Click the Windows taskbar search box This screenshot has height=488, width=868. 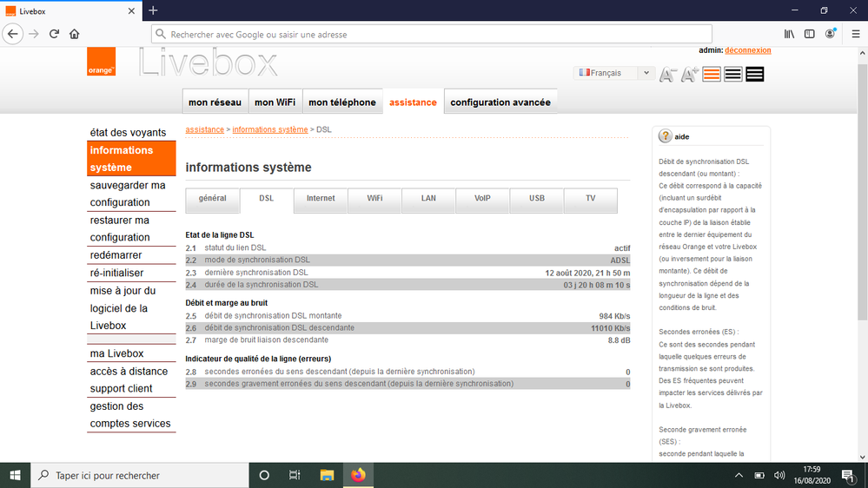click(x=140, y=475)
